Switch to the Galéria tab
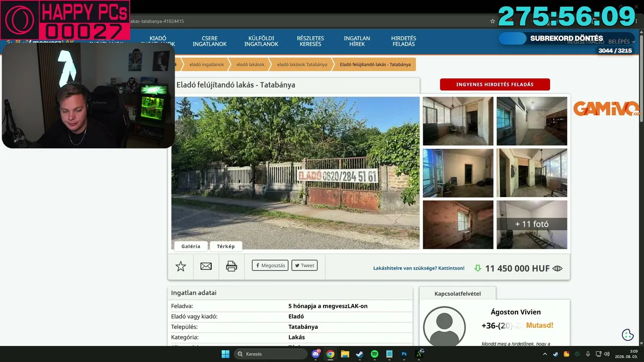Screen dimensions: 644x362 (x=191, y=246)
